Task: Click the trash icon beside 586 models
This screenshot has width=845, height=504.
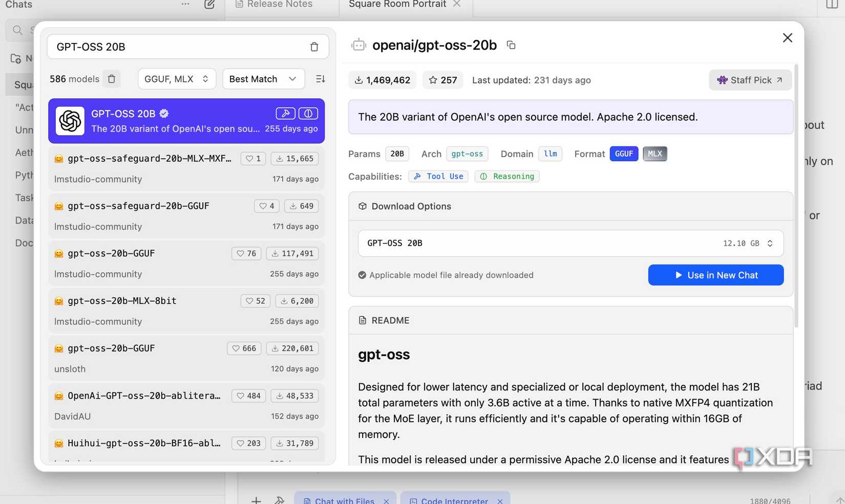Action: (x=112, y=79)
